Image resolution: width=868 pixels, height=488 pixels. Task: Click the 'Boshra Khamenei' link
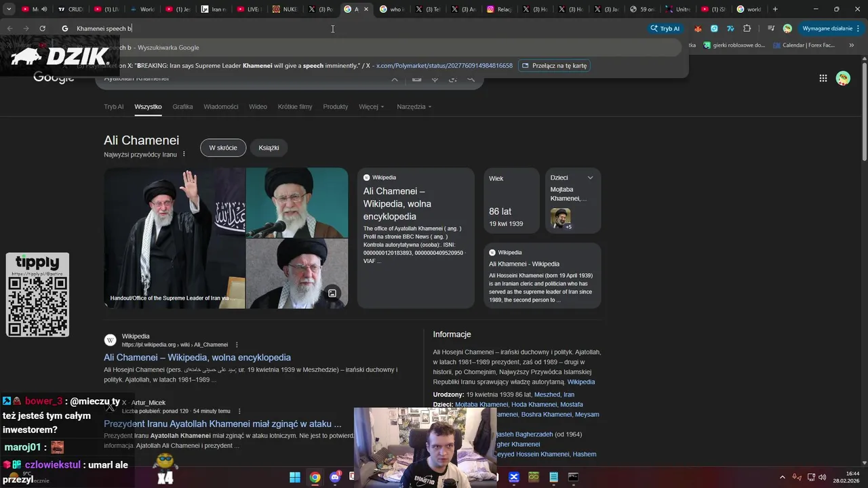(x=547, y=414)
